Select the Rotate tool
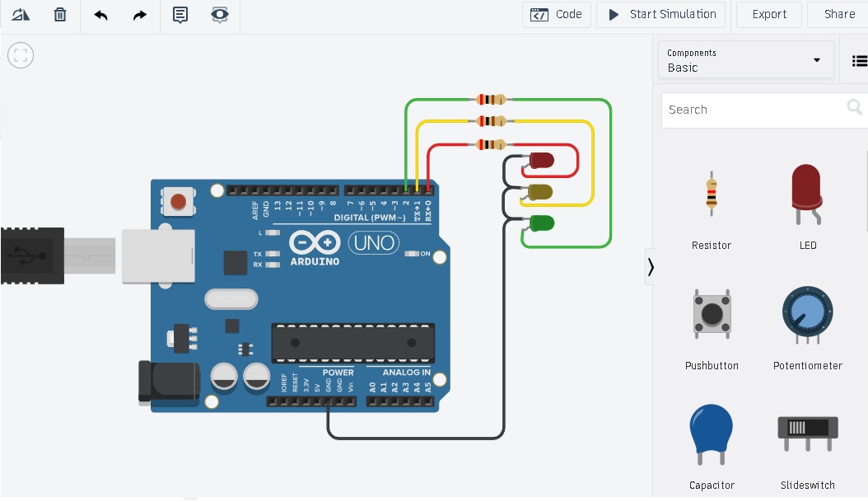Screen dimensions: 868x502 pos(20,14)
